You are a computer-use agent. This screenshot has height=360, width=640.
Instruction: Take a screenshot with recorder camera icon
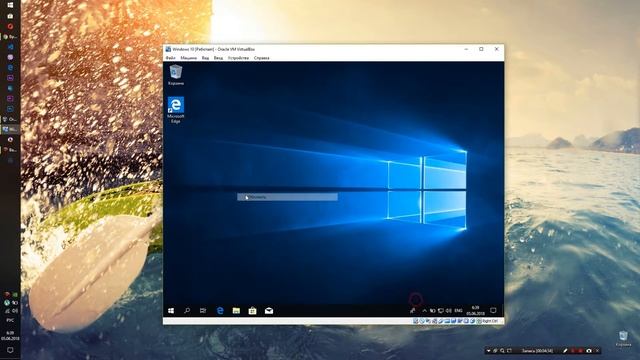point(589,351)
